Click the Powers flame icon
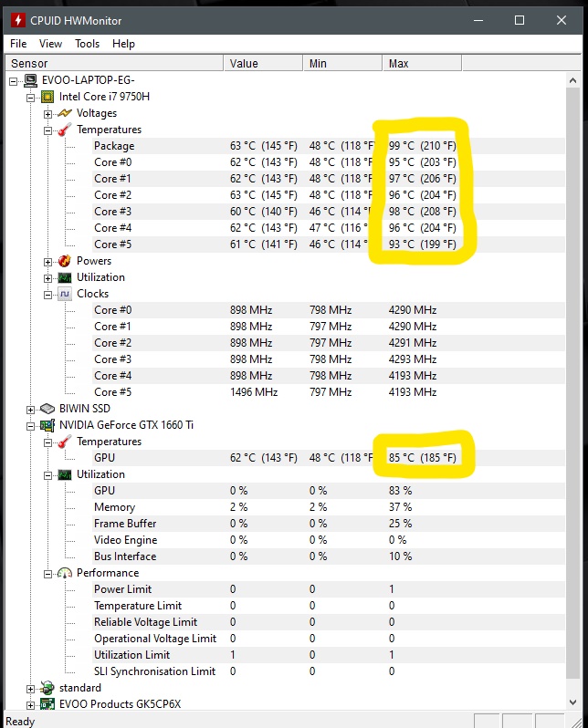This screenshot has width=588, height=728. click(x=64, y=261)
